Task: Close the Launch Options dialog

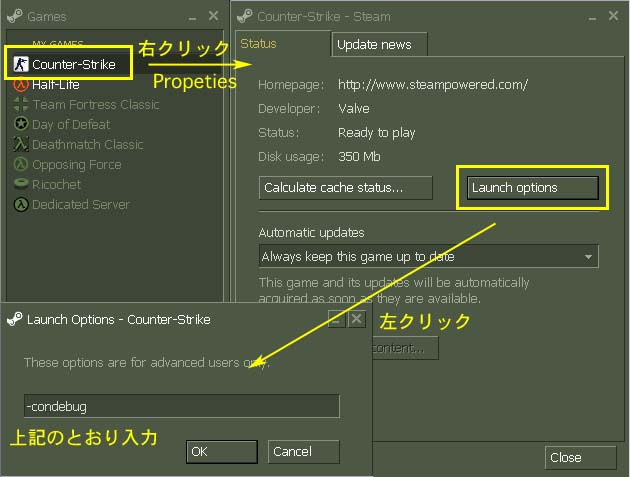Action: (356, 319)
